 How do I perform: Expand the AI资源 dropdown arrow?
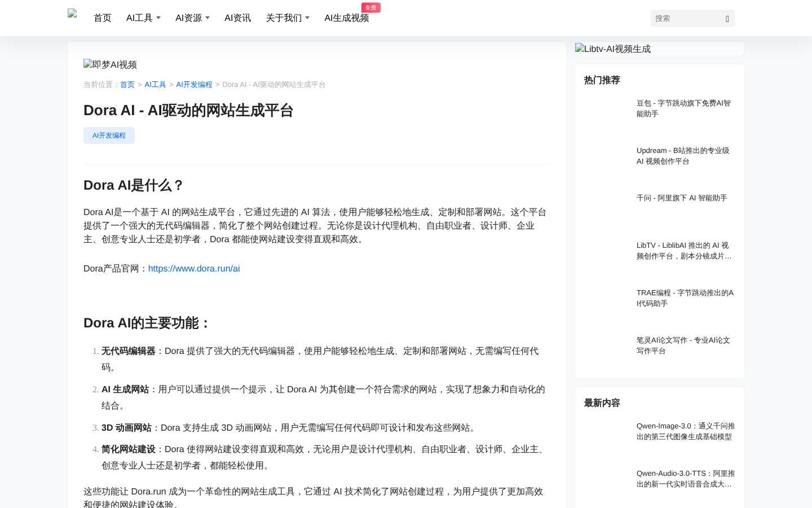pyautogui.click(x=208, y=18)
